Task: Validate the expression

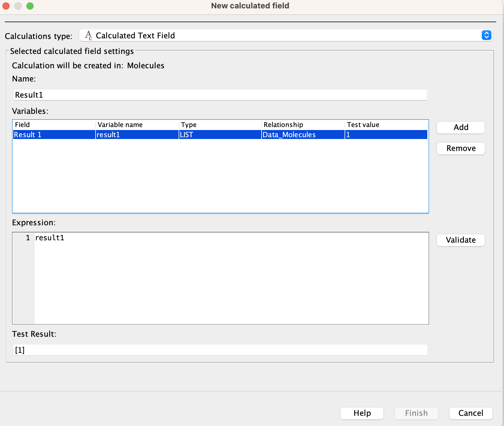Action: tap(461, 240)
